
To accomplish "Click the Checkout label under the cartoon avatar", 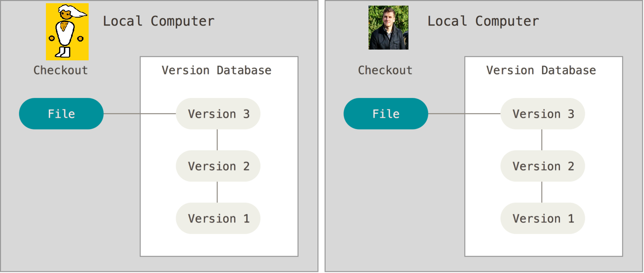I will (x=61, y=70).
